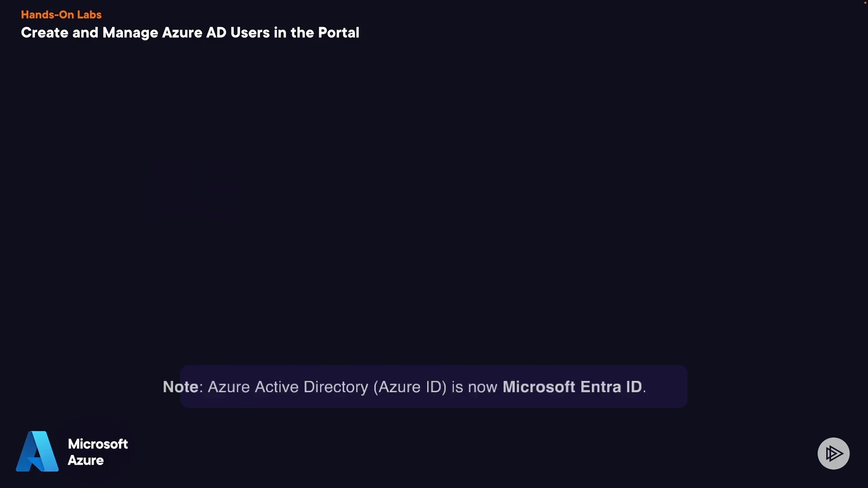The width and height of the screenshot is (868, 488).
Task: Click the bold 'Microsoft' in the note
Action: [x=539, y=387]
